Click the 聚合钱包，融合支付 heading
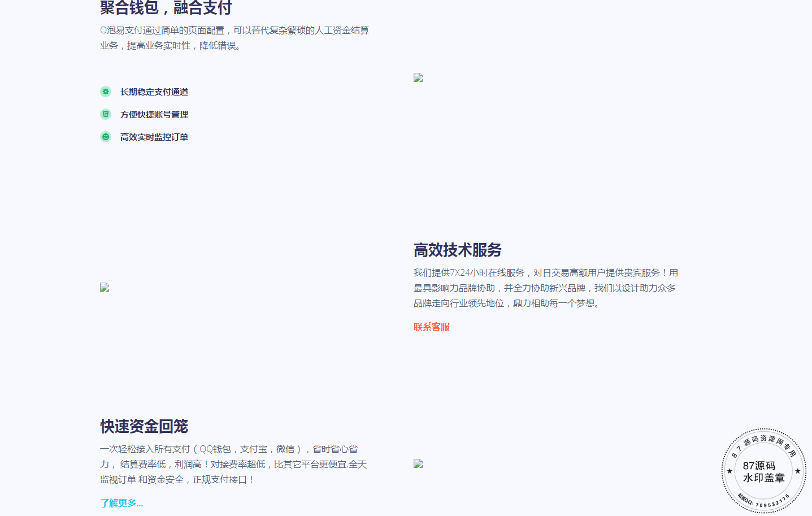Viewport: 812px width, 516px height. click(166, 8)
